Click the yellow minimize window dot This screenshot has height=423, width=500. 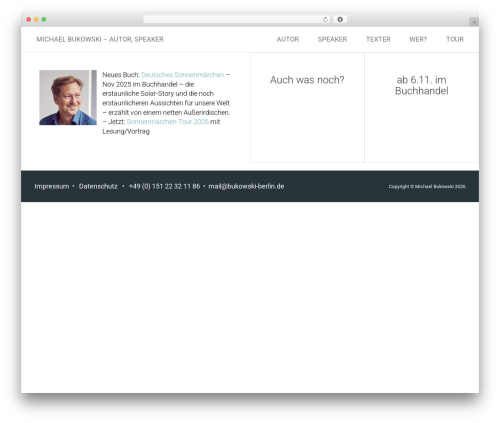click(x=36, y=19)
